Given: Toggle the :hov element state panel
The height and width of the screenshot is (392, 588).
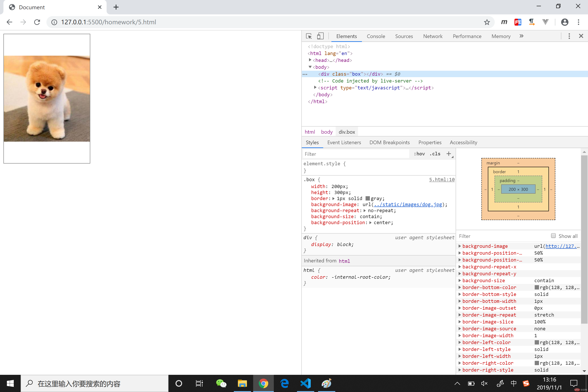Looking at the screenshot, I should [x=419, y=154].
